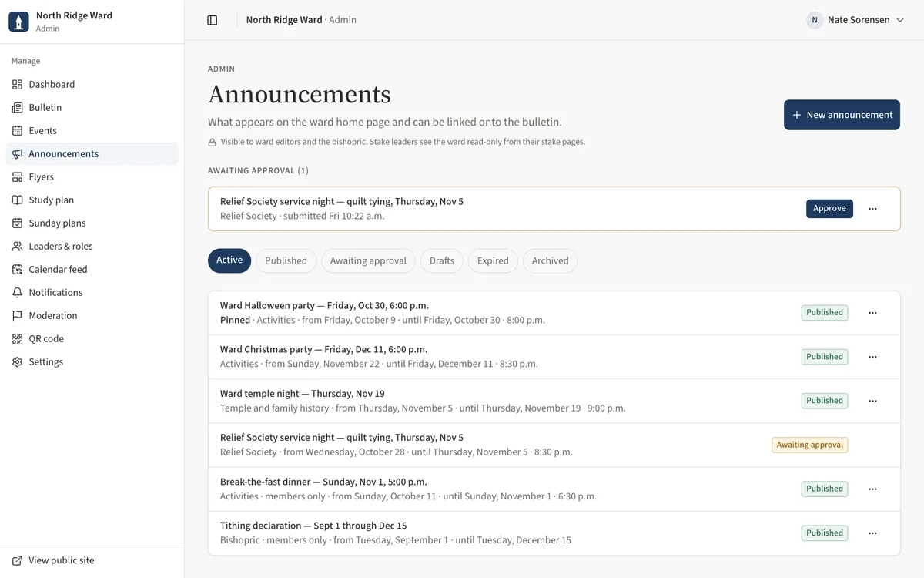
Task: Switch to the Archived filter tab
Action: point(550,260)
